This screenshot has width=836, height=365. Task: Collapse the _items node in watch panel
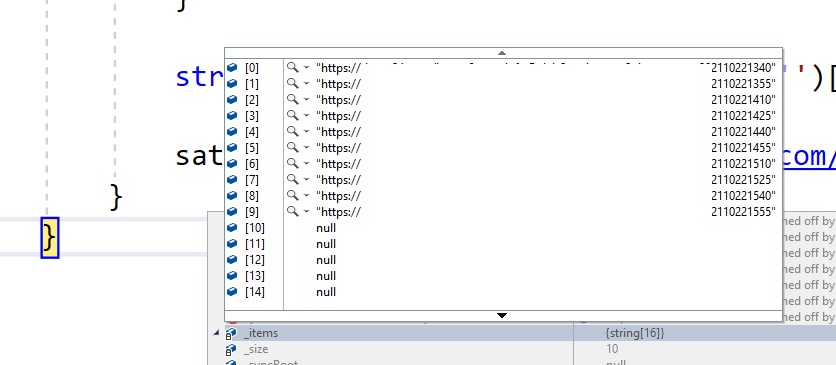pyautogui.click(x=216, y=333)
